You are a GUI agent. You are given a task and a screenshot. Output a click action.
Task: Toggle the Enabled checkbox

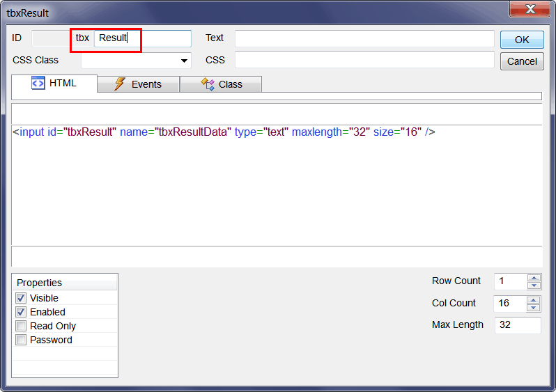(21, 312)
